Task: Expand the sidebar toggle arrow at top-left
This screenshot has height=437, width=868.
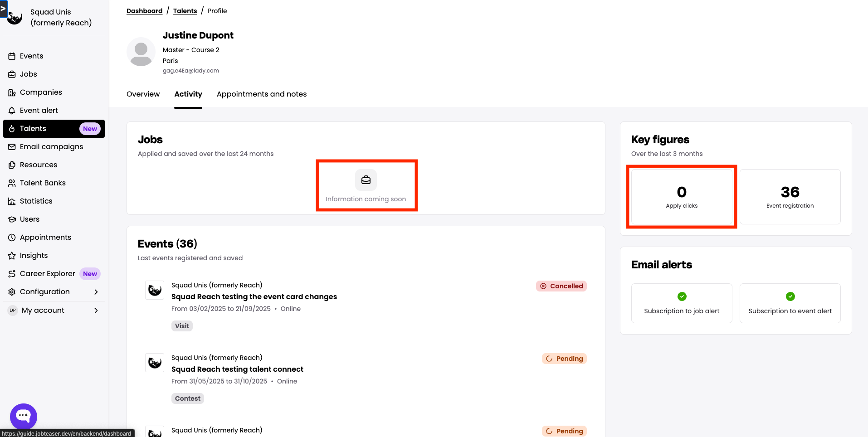Action: [3, 8]
